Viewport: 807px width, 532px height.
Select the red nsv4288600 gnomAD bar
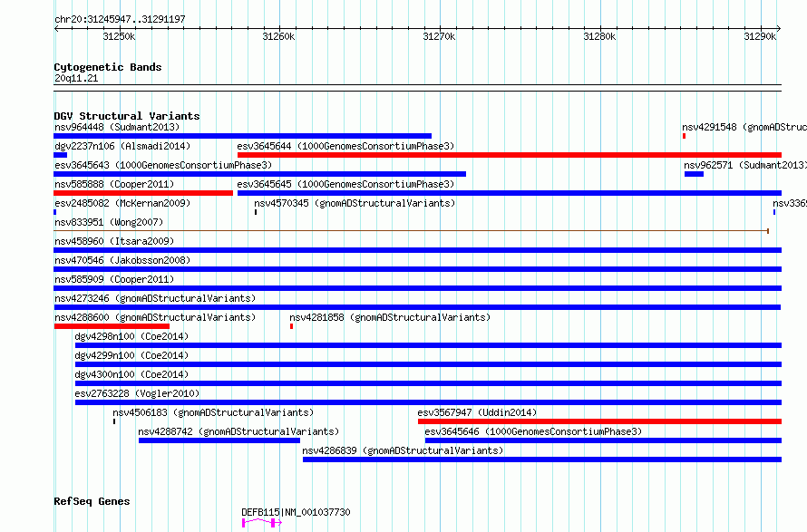112,326
